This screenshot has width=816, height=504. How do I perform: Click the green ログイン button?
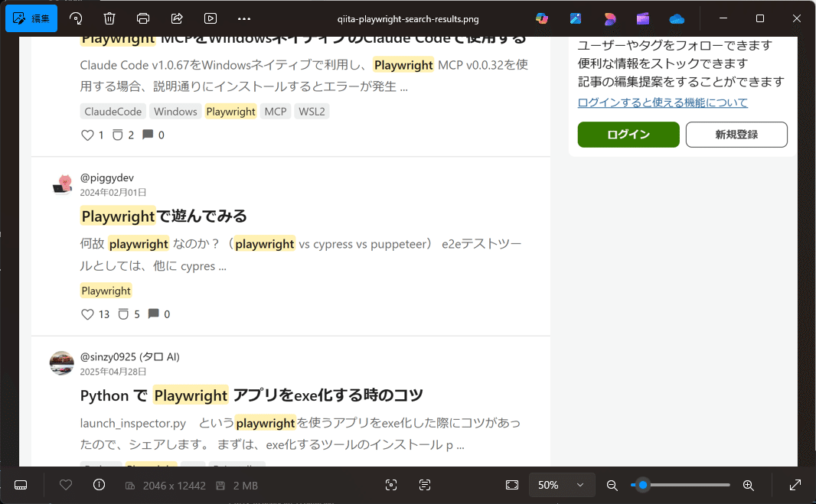[628, 135]
